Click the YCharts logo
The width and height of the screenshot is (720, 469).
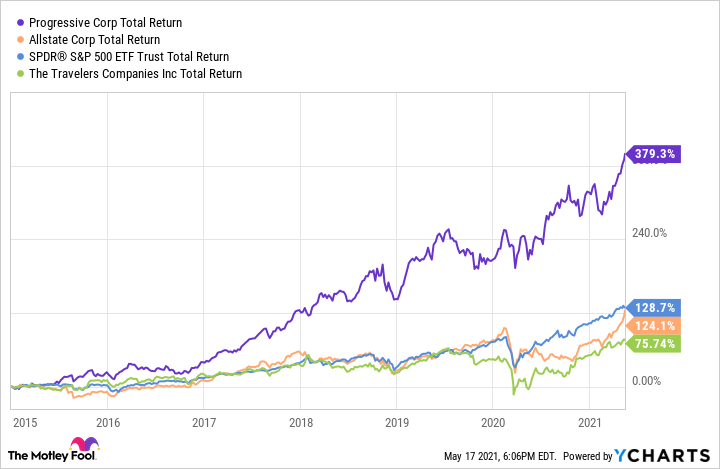click(666, 456)
